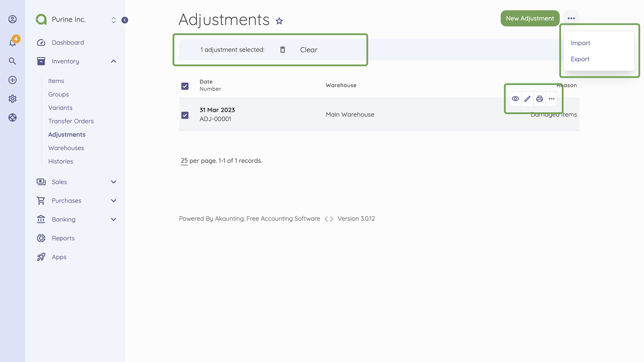The height and width of the screenshot is (362, 644).
Task: Select Export from the open menu
Action: (x=580, y=59)
